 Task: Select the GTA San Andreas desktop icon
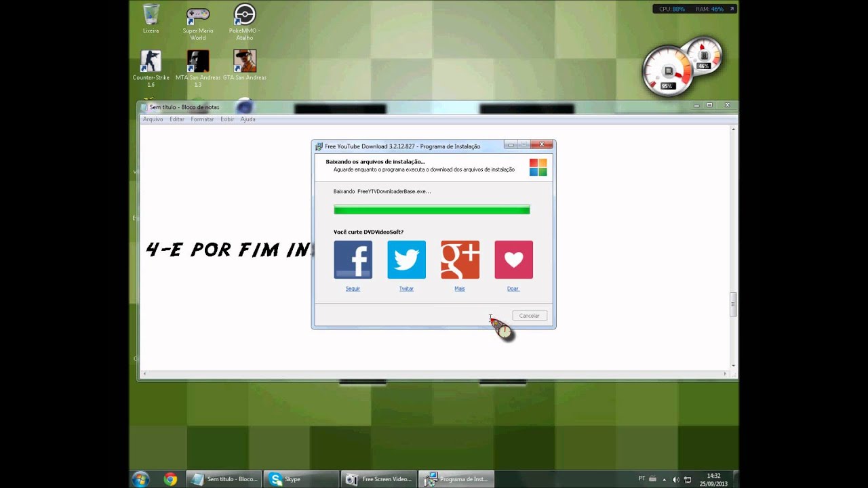pos(245,65)
